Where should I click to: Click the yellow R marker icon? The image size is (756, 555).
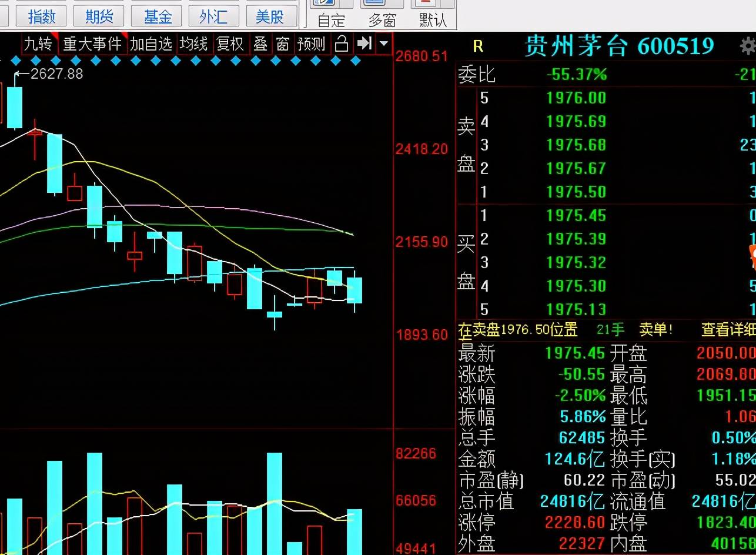(x=477, y=46)
